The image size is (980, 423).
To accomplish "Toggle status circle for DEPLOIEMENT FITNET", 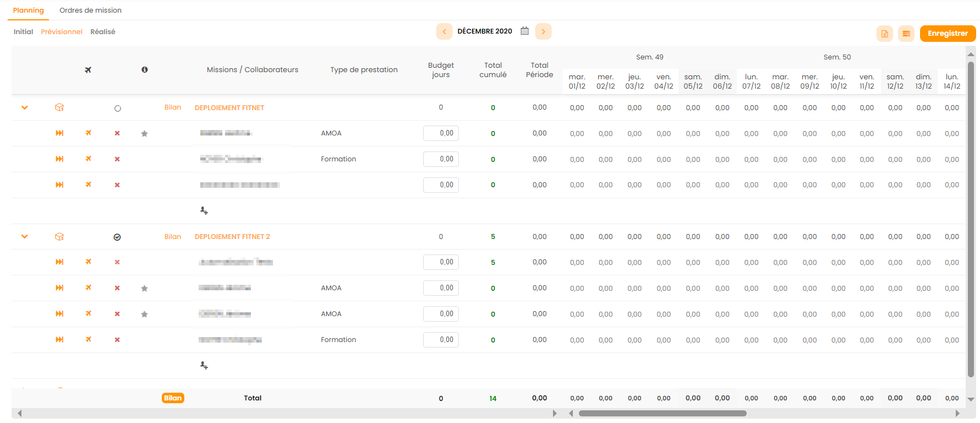I will pos(117,109).
